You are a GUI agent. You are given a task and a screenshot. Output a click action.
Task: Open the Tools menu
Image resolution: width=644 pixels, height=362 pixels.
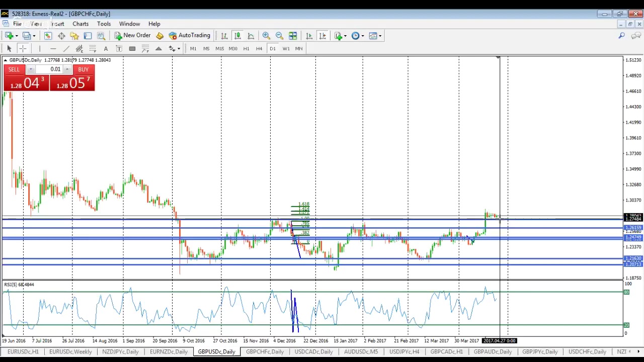click(x=104, y=24)
